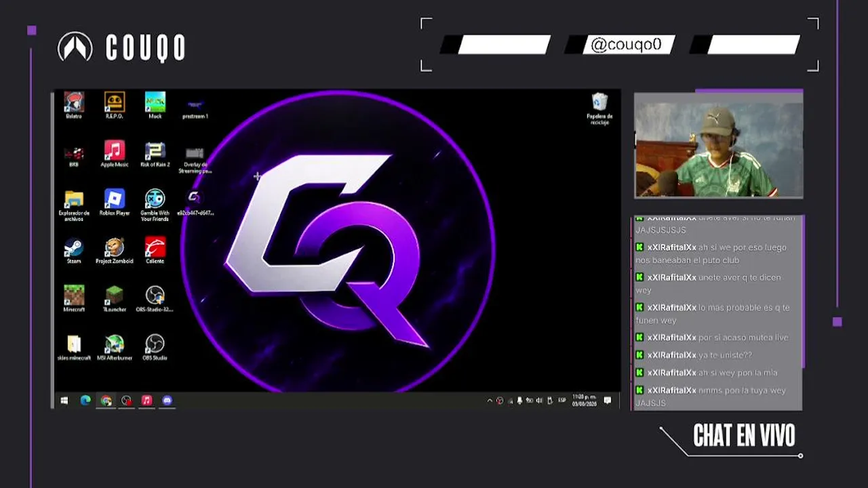
Task: Open the skins minecraft folder
Action: pyautogui.click(x=74, y=348)
